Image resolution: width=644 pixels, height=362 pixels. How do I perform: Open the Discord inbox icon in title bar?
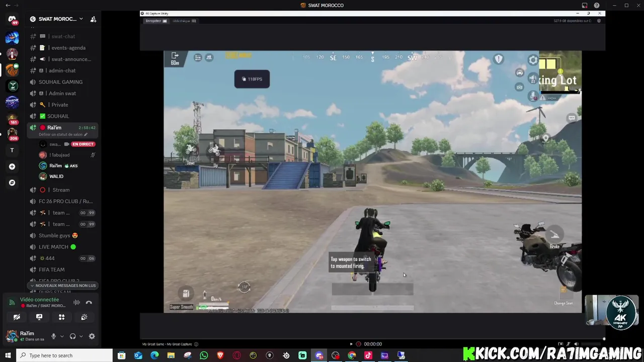(x=585, y=6)
